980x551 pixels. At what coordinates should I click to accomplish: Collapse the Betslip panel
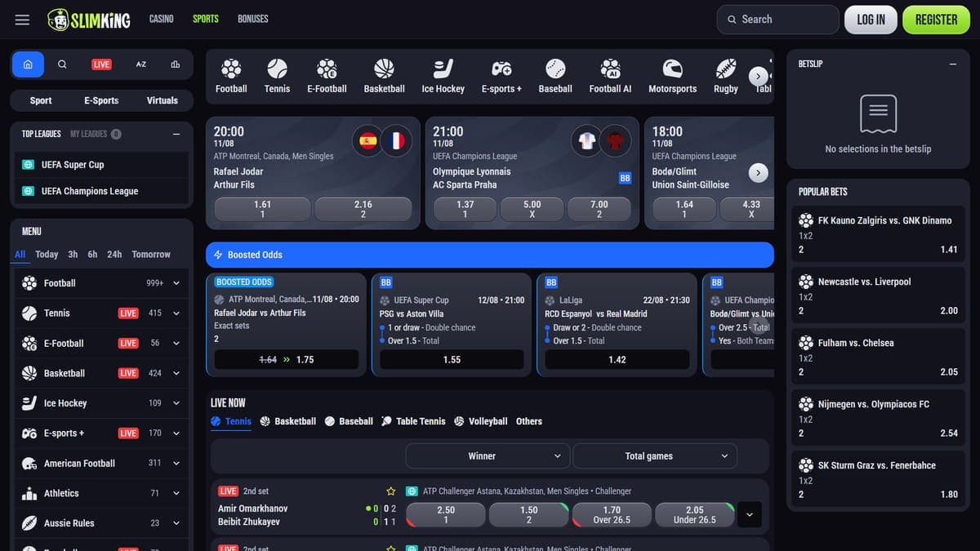click(953, 64)
